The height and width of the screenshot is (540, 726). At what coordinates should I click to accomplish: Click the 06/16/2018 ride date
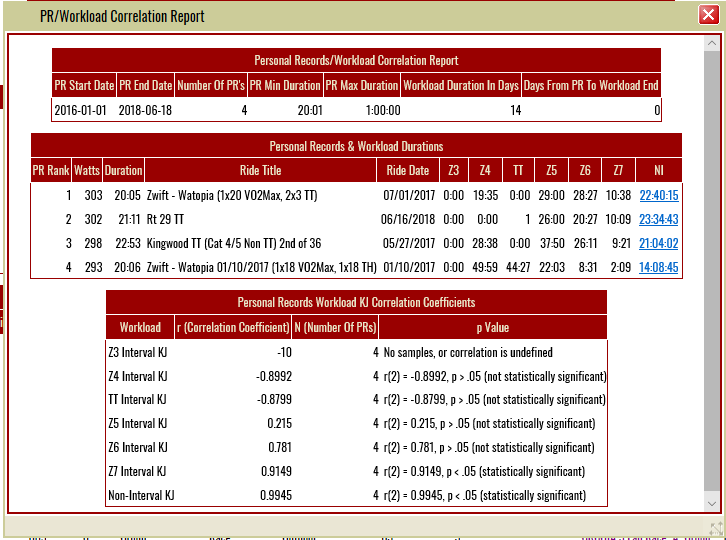407,219
